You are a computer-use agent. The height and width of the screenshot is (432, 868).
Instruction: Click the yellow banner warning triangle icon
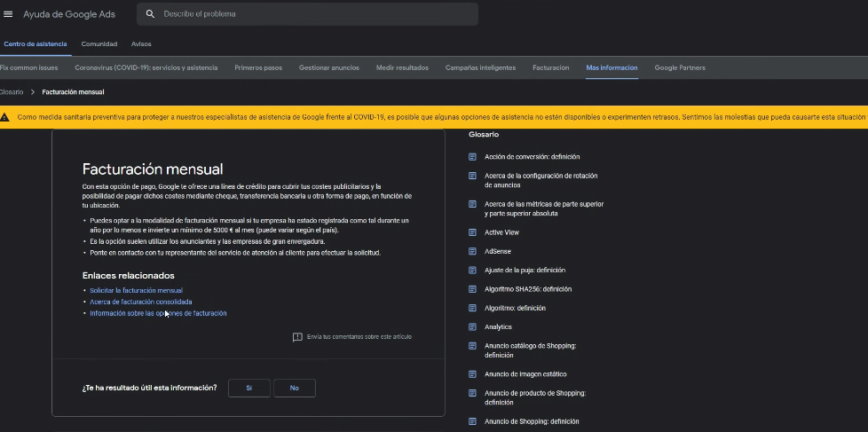5,117
